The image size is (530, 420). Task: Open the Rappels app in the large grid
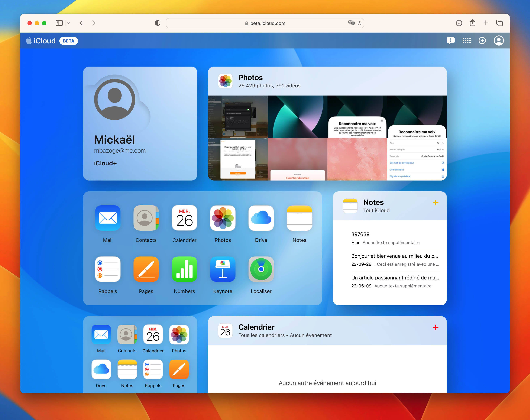point(108,269)
